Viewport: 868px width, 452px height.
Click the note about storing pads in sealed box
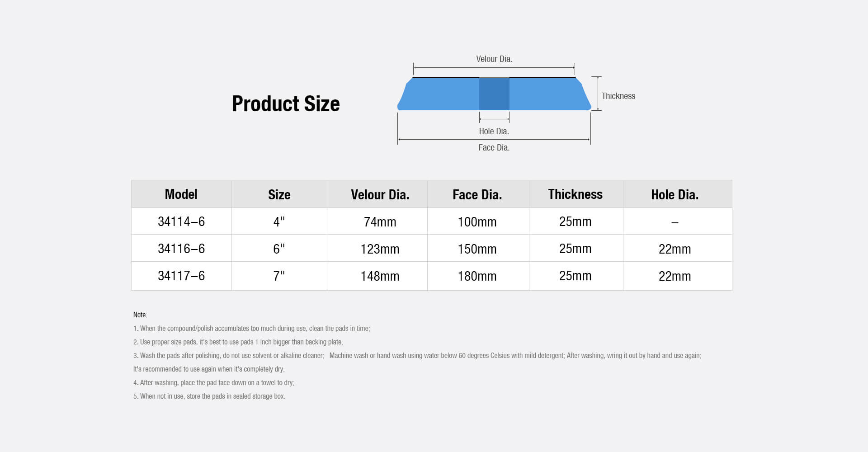209,396
